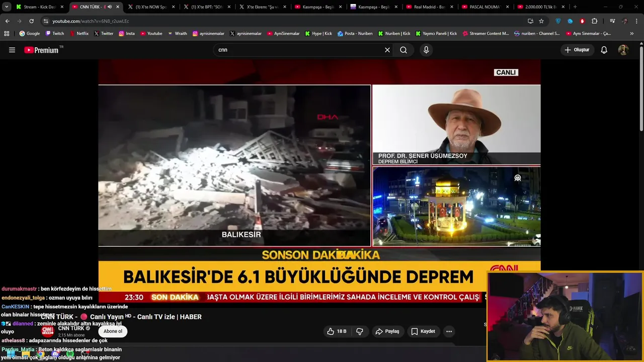Viewport: 644px width, 362px height.
Task: Switch to X'te Ekrem tab
Action: 263,7
